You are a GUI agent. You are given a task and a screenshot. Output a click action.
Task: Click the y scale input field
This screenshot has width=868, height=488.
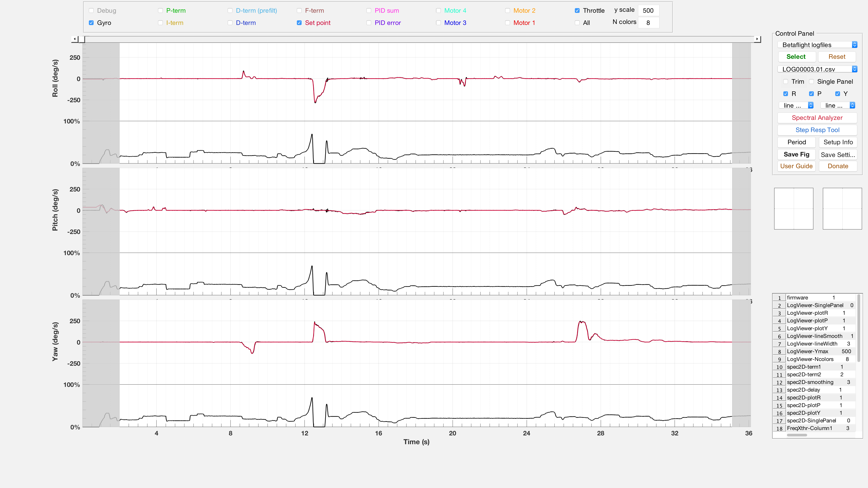click(648, 10)
